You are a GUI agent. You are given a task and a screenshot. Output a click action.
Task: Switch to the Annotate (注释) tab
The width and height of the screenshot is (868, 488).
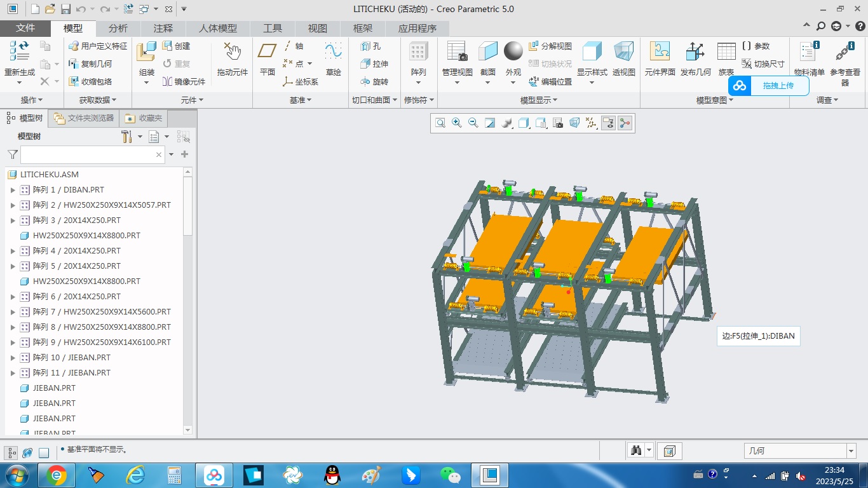163,28
